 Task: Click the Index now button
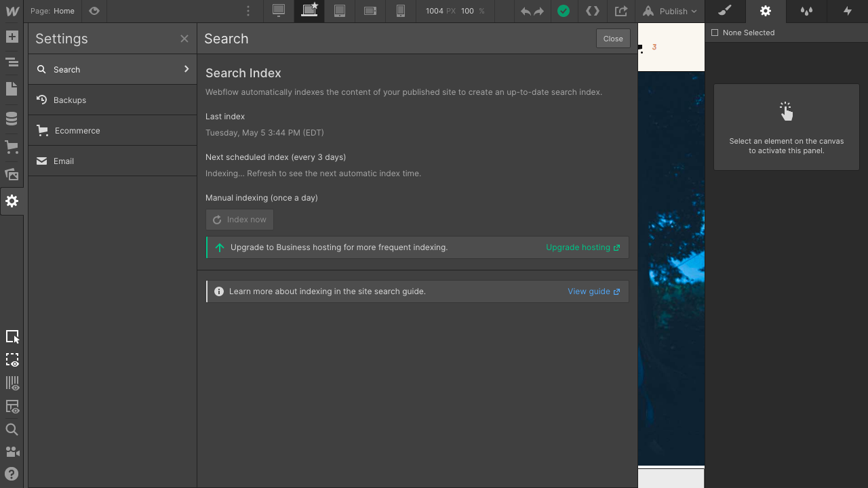pos(240,220)
